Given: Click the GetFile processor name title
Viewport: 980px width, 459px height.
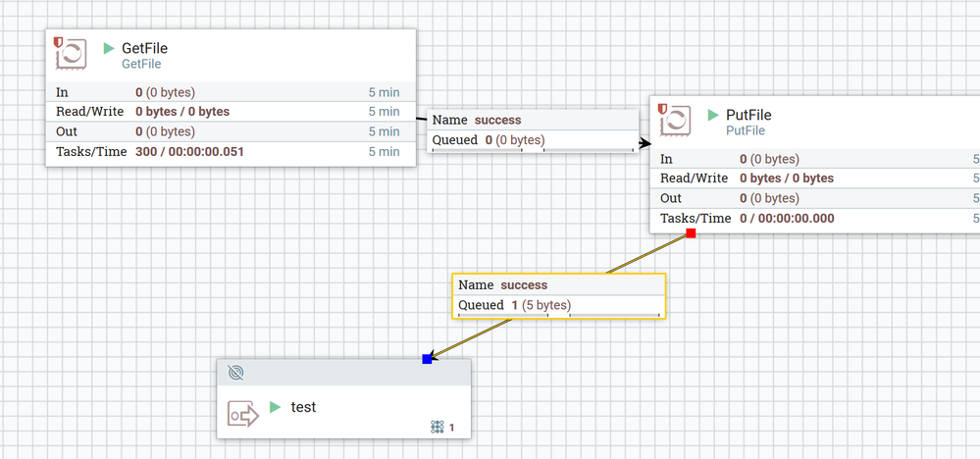Looking at the screenshot, I should pos(144,48).
